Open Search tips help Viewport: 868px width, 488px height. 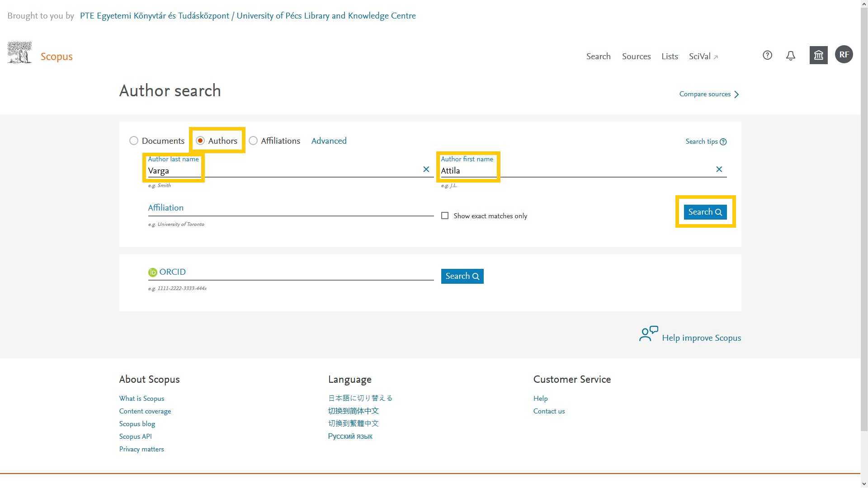[x=706, y=141]
